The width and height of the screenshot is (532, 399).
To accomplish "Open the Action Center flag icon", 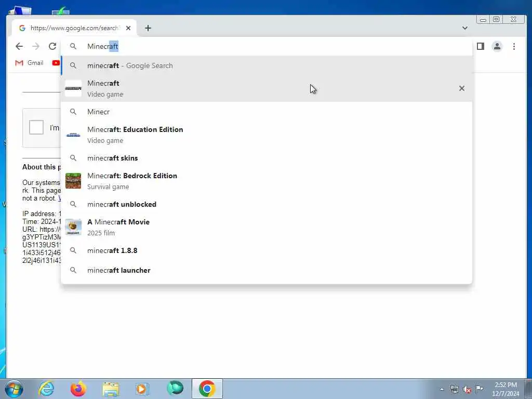I will 479,389.
